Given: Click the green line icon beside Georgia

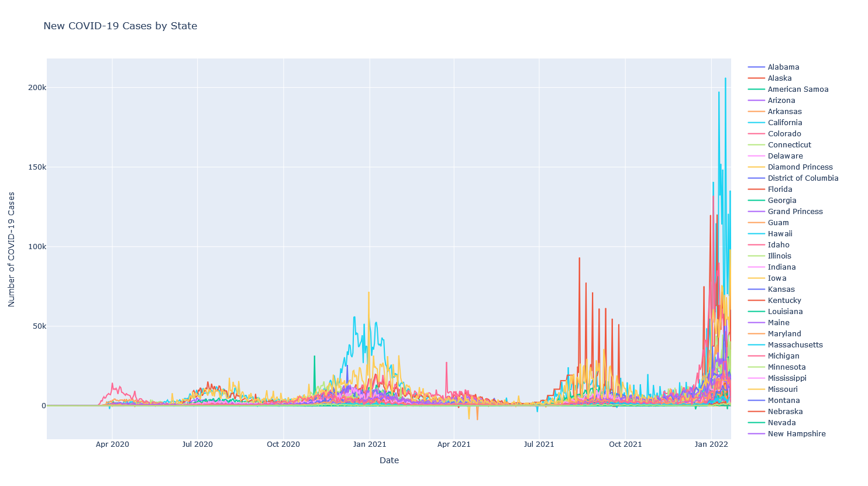Looking at the screenshot, I should pos(756,201).
